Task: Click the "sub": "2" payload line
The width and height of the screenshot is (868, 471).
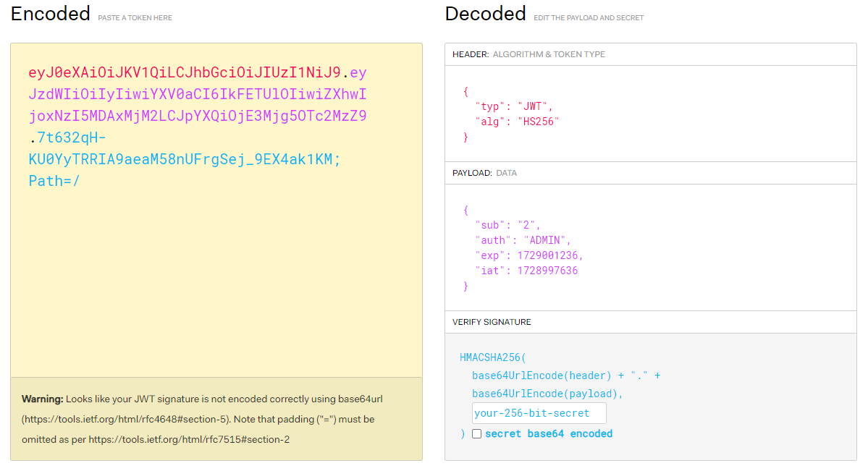Action: point(507,225)
